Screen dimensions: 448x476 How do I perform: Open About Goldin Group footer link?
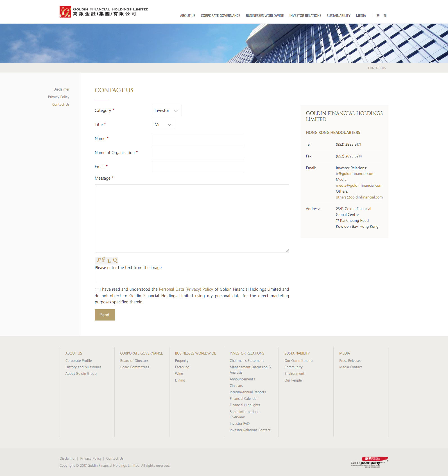[81, 374]
